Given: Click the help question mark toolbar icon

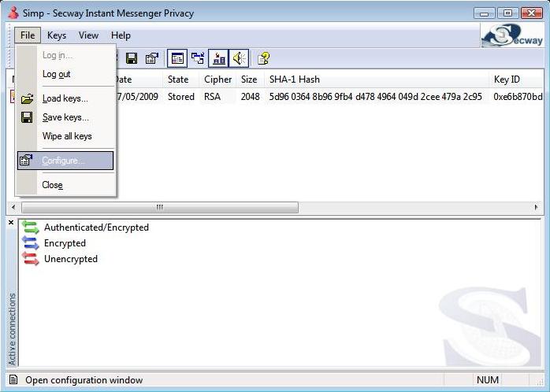Looking at the screenshot, I should [263, 58].
